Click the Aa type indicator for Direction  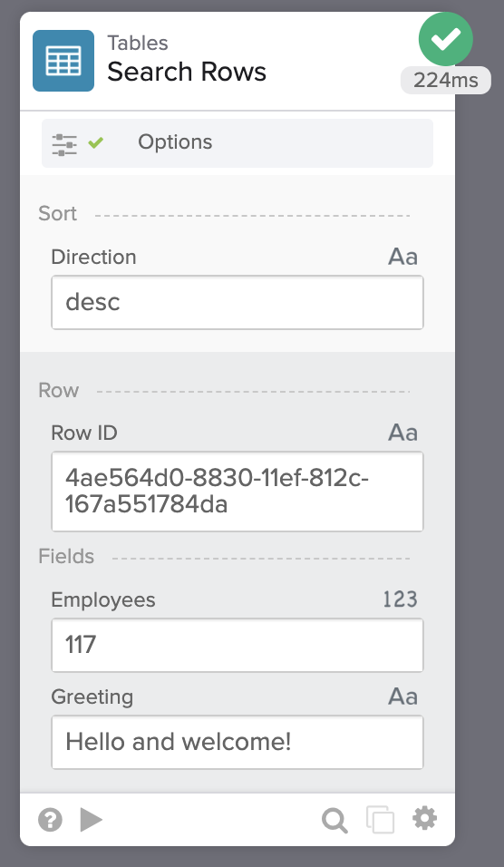coord(402,258)
